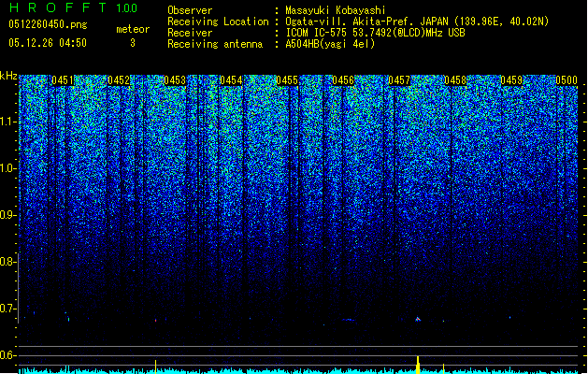Click the kHz axis unit label
The height and width of the screenshot is (374, 588).
(x=8, y=76)
